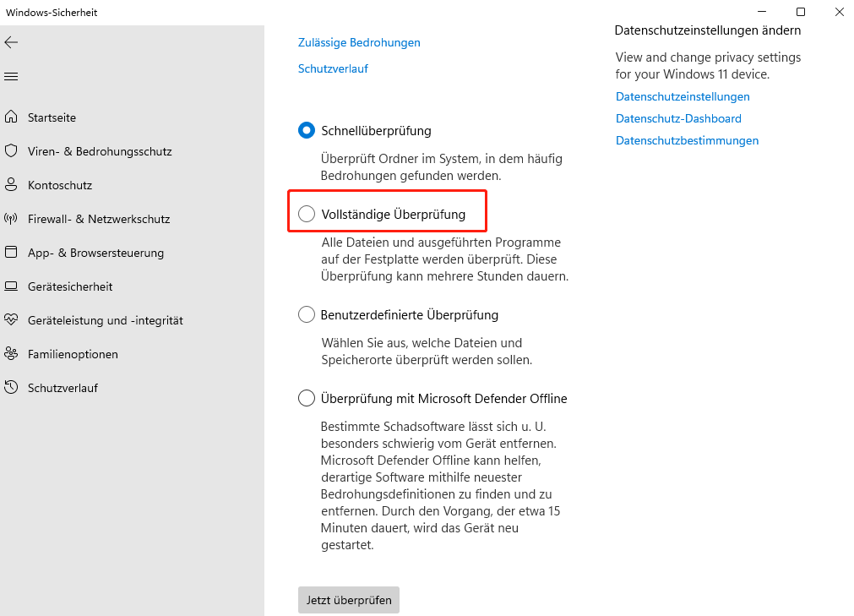
Task: Choose the Benutzerdefinierte Überprüfung radio option
Action: 307,315
